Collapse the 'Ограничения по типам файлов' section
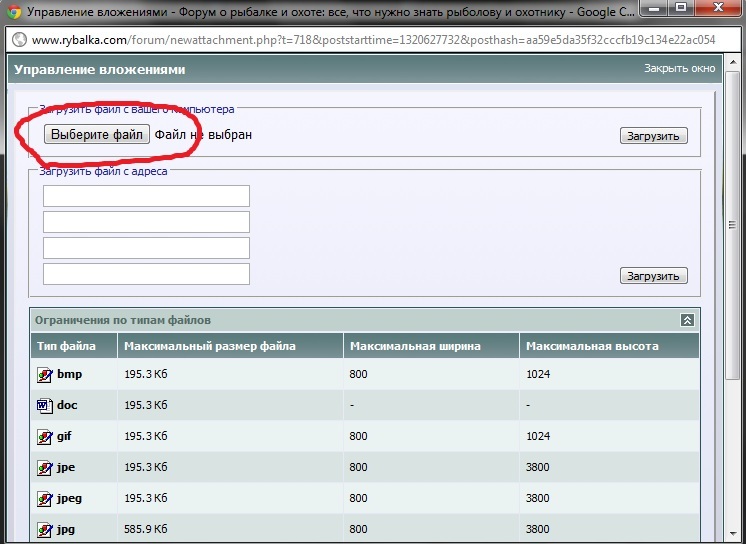The image size is (746, 544). pyautogui.click(x=687, y=320)
